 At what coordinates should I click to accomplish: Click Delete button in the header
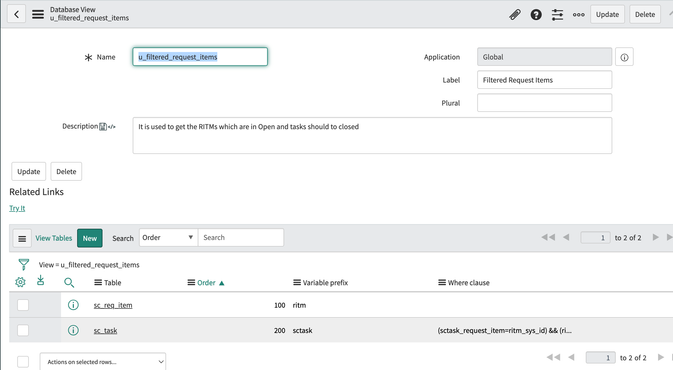(645, 15)
